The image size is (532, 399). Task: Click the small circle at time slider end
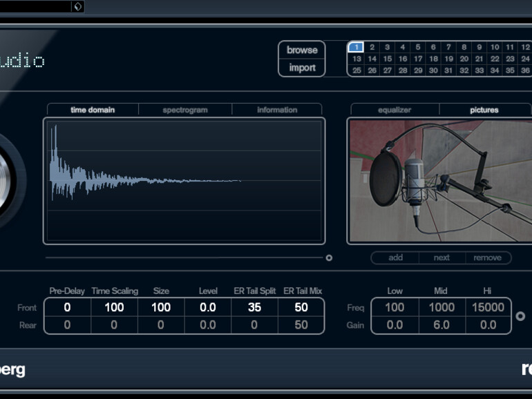[x=329, y=258]
